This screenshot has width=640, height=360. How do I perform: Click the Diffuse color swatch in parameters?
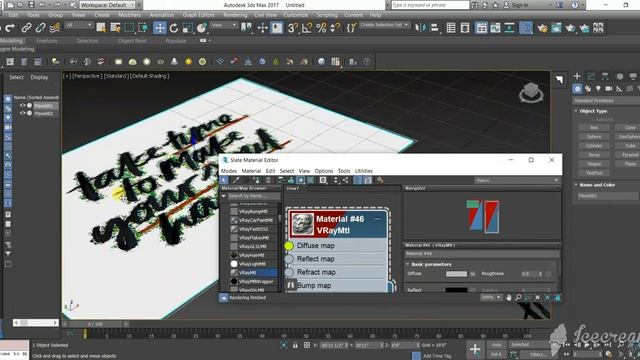pyautogui.click(x=456, y=274)
